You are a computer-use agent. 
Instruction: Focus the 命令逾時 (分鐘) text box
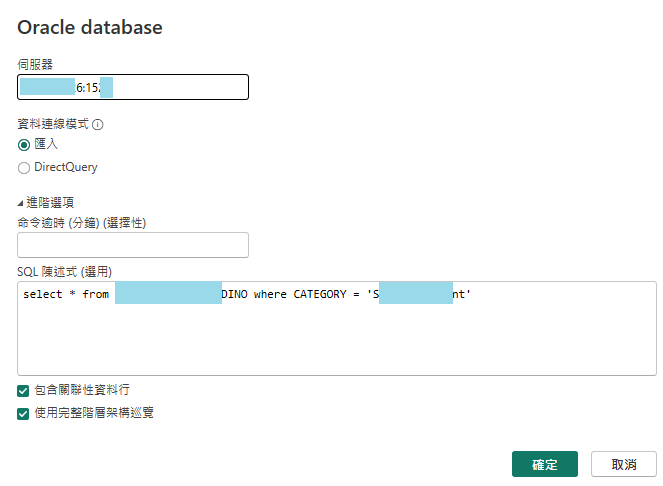133,245
